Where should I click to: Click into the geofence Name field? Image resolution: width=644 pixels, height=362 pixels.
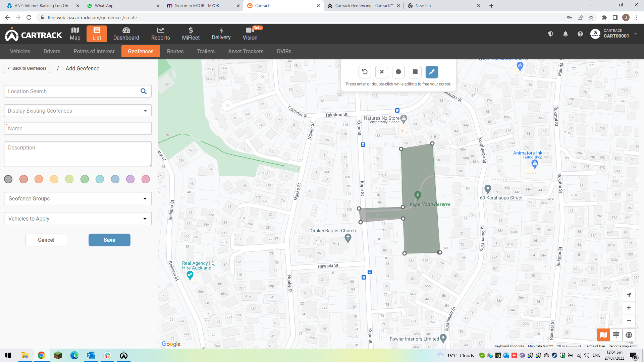(x=77, y=129)
